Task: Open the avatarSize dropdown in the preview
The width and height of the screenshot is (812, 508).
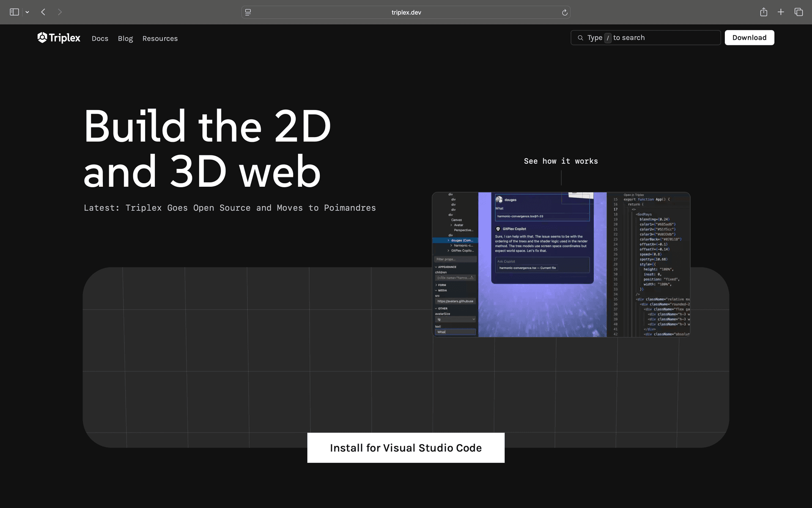Action: [455, 319]
